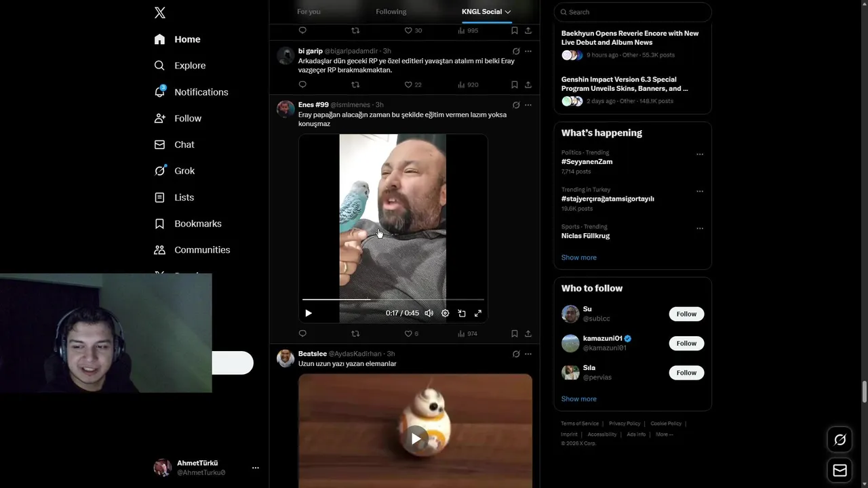
Task: Open more options on Beatslee post
Action: (x=528, y=354)
